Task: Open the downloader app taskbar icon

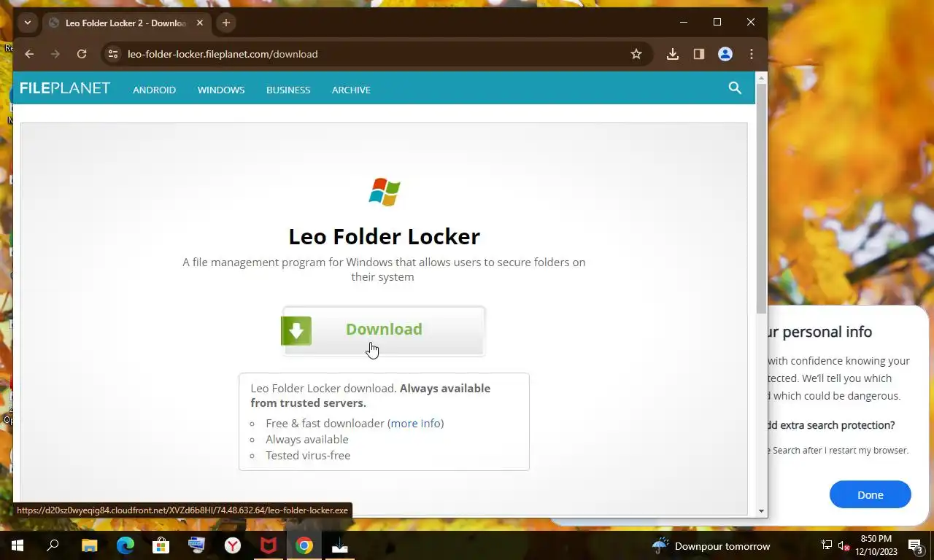Action: 340,545
